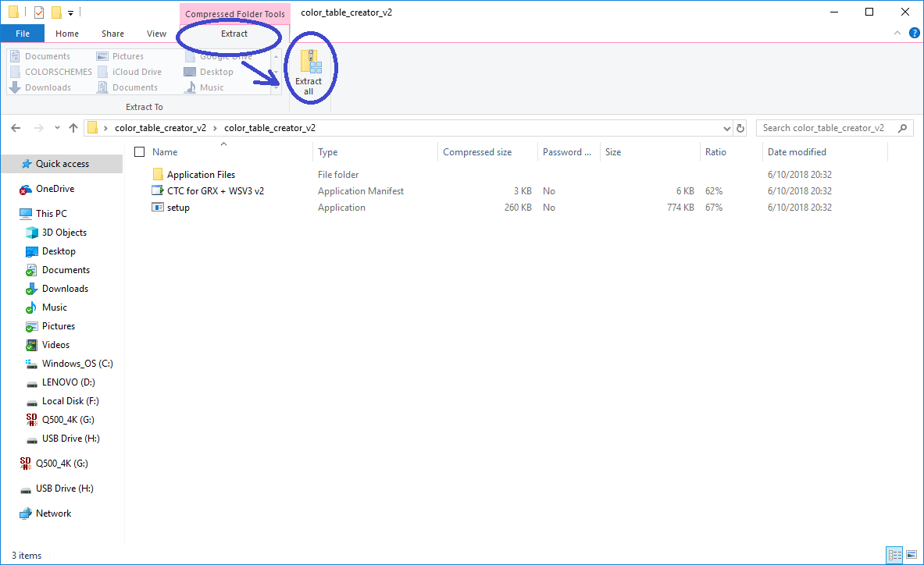This screenshot has width=924, height=565.
Task: Open the recent locations dropdown arrow
Action: (x=57, y=128)
